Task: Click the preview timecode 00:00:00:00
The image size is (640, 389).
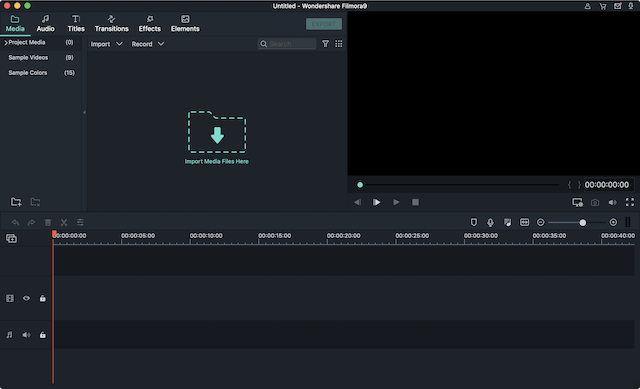Action: [x=607, y=185]
